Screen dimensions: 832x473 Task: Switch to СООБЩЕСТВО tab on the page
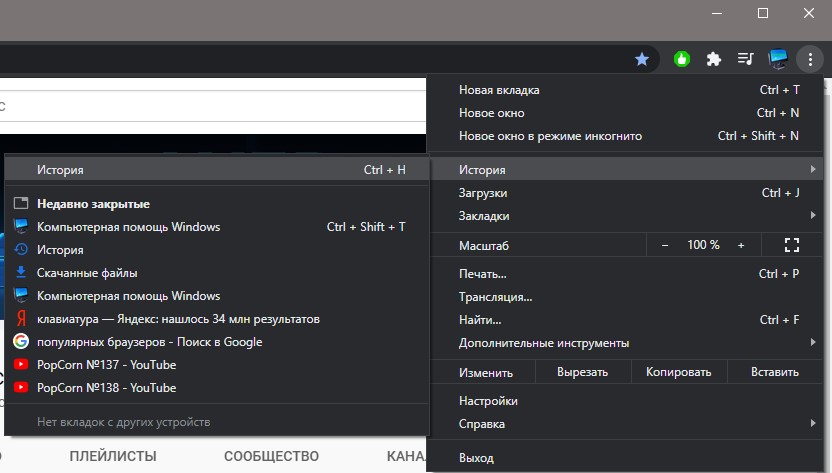pyautogui.click(x=271, y=456)
